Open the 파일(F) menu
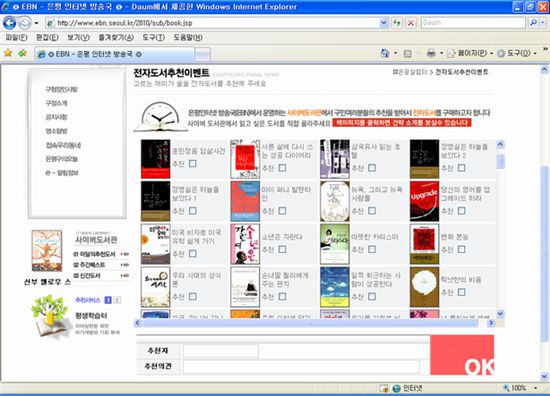This screenshot has height=396, width=550. [16, 38]
